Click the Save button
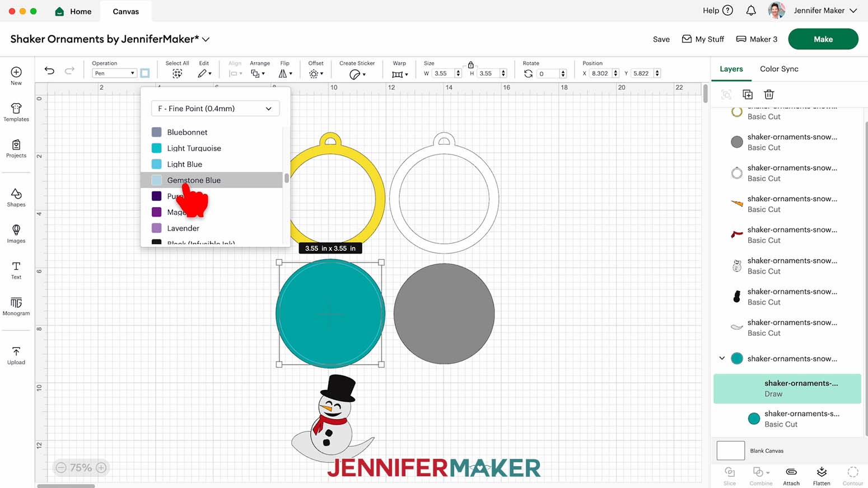The width and height of the screenshot is (868, 488). (661, 39)
